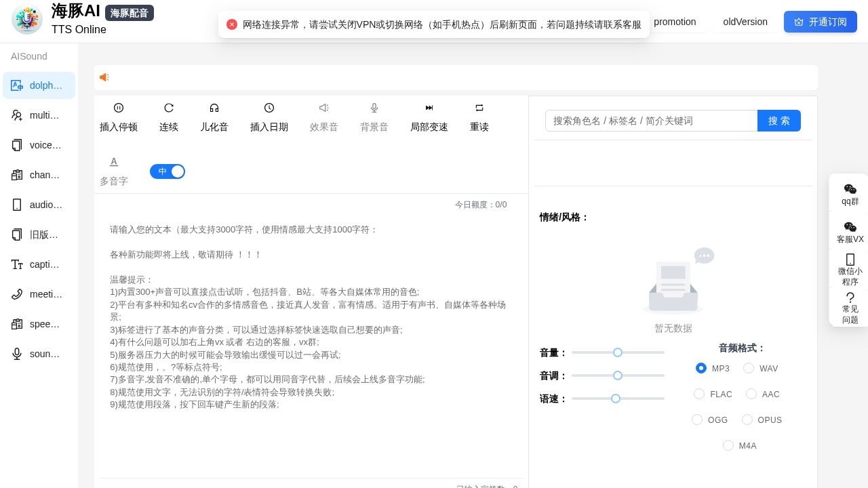Open the voice item in the sidebar
Image resolution: width=868 pixels, height=488 pixels.
click(39, 145)
